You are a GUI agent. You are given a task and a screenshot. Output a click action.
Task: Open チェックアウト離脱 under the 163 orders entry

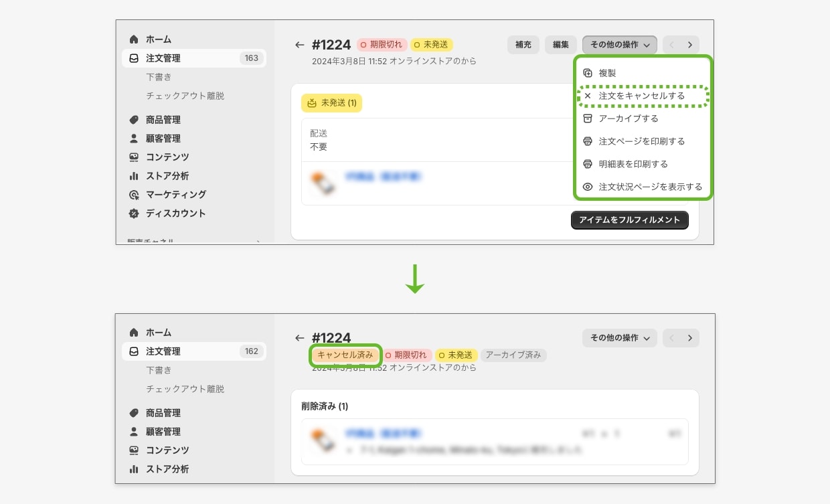click(185, 96)
